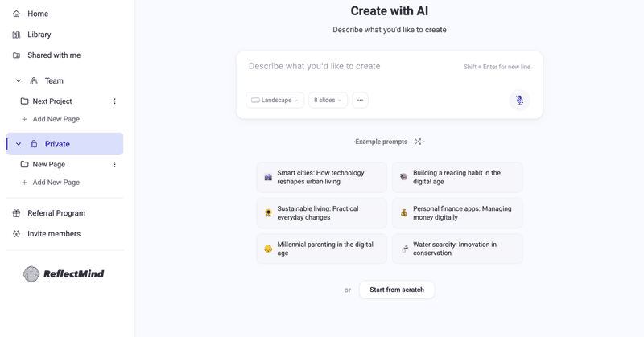This screenshot has width=644, height=337.
Task: Click the Create with AI heading
Action: [x=390, y=11]
